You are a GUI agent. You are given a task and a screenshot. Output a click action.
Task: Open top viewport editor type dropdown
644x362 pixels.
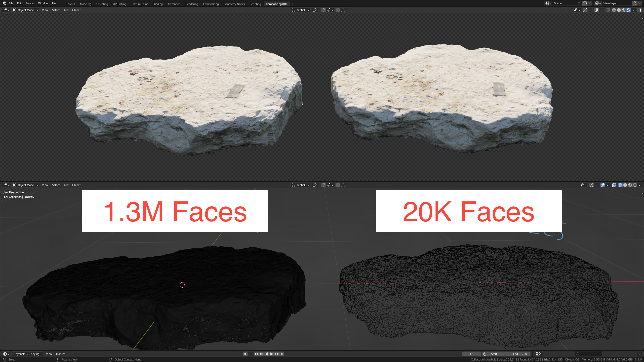6,10
